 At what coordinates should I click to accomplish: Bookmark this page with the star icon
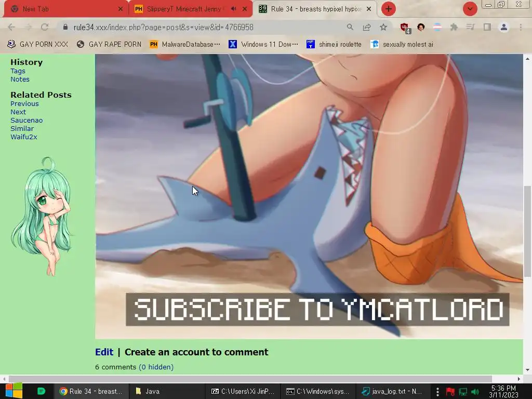click(x=383, y=27)
